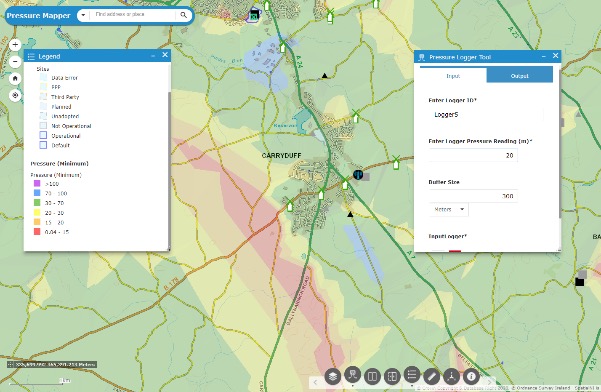The height and width of the screenshot is (392, 601).
Task: Minimize the Legend panel
Action: click(x=153, y=56)
